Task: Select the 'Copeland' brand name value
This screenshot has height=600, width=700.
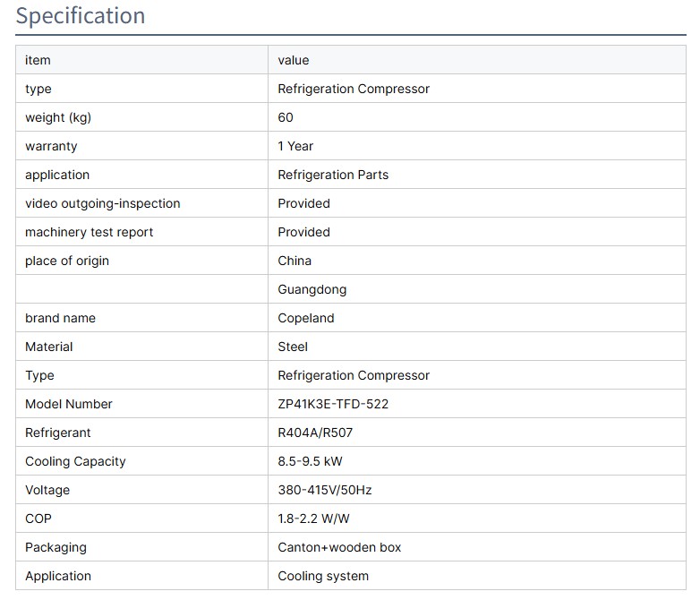Action: (x=306, y=318)
